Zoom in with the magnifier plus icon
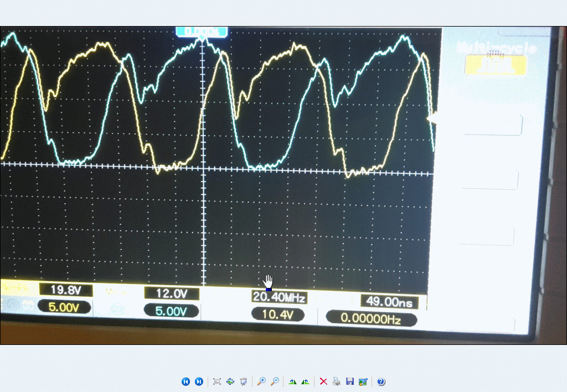 point(261,381)
